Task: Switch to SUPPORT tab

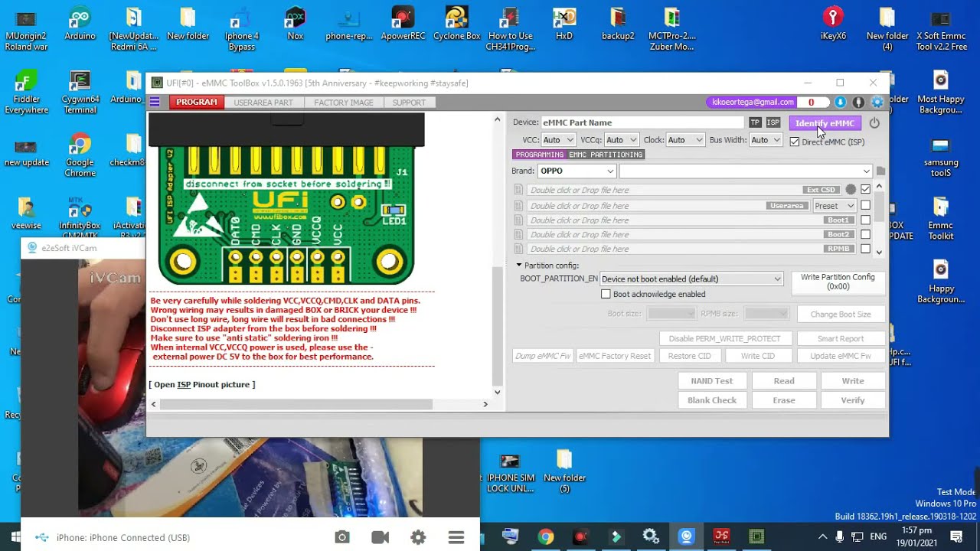Action: [x=409, y=103]
